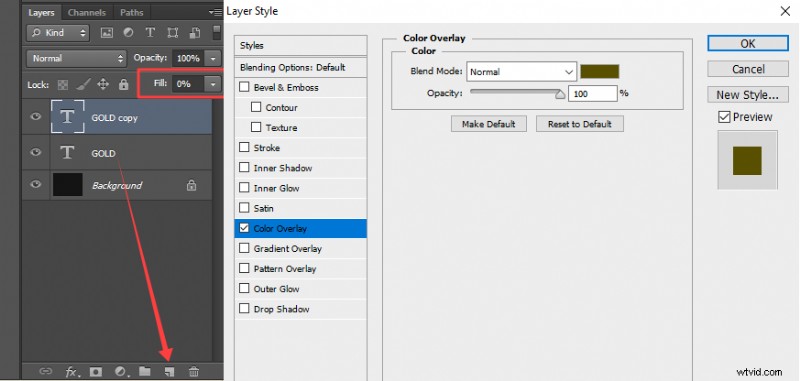Click the GOLD copy type thumbnail
Image resolution: width=800 pixels, height=381 pixels.
[67, 117]
